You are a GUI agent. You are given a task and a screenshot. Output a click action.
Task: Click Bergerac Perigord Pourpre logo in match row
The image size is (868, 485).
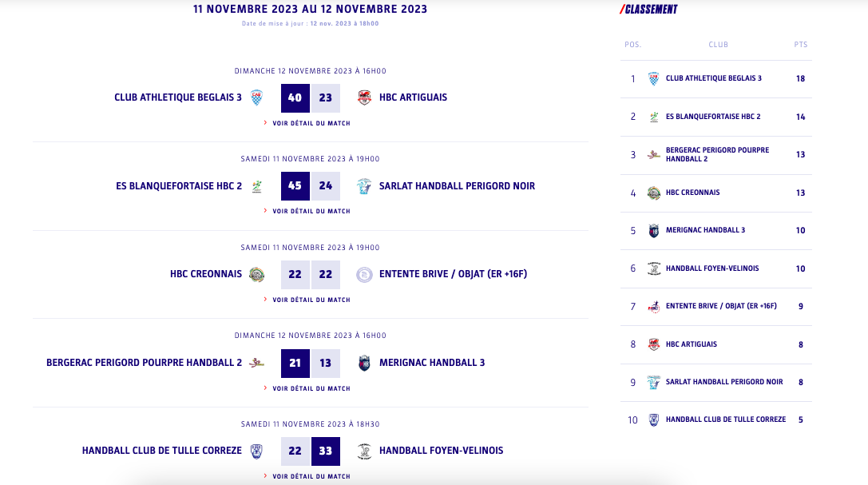tap(256, 363)
